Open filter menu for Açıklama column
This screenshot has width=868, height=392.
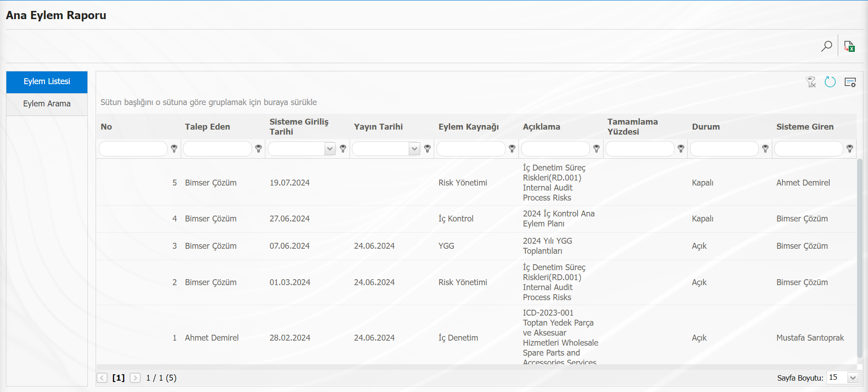[597, 149]
